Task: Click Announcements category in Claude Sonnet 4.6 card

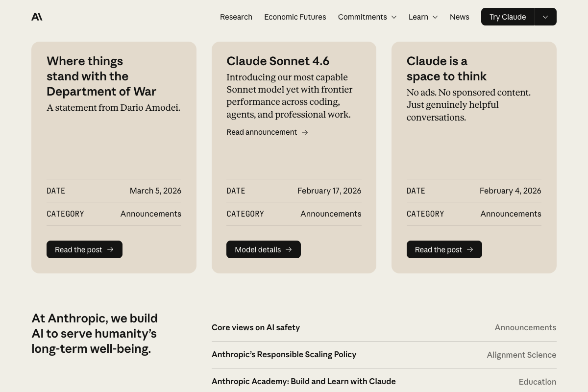Action: [331, 214]
